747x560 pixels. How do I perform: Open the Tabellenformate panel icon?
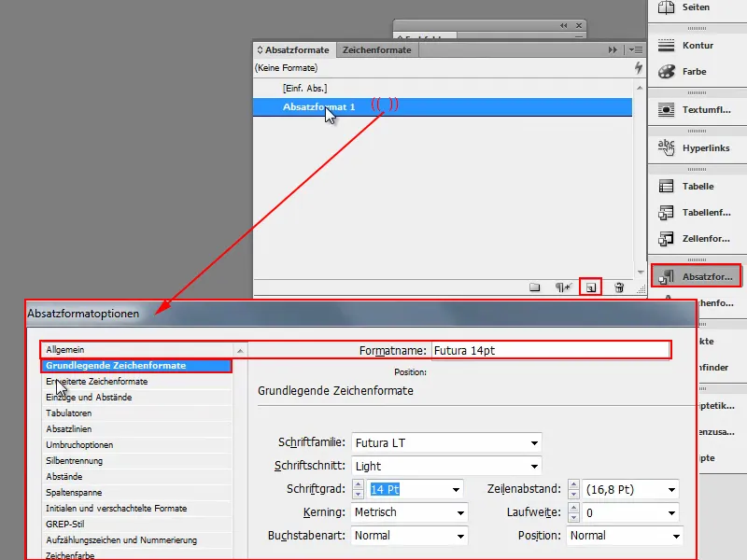click(666, 213)
